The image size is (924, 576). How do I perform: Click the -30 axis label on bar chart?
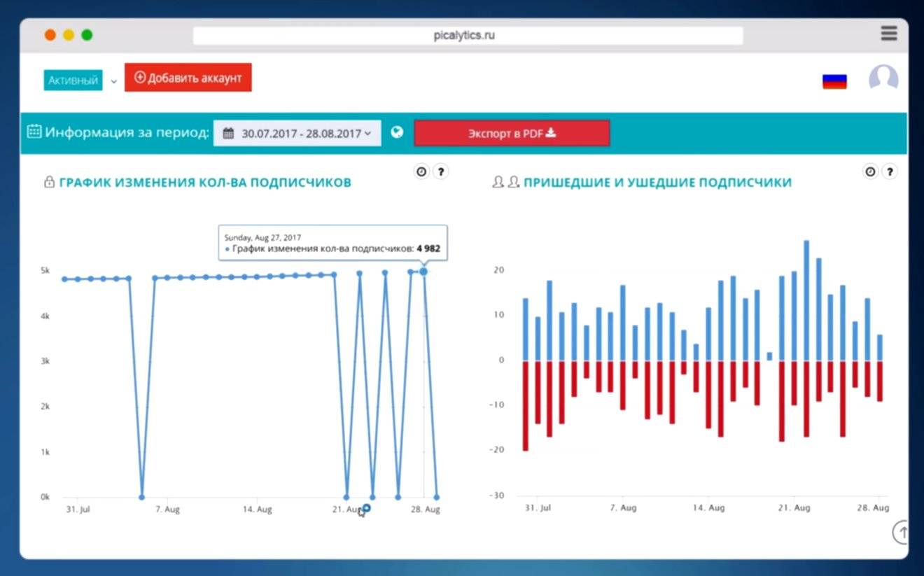[x=496, y=496]
